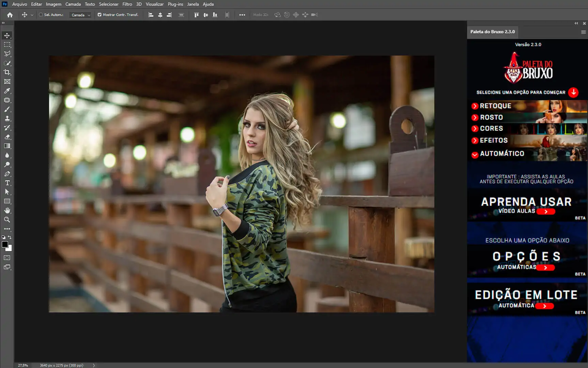Enable the Sel. Autom. checkbox
This screenshot has height=368, width=588.
tap(41, 15)
